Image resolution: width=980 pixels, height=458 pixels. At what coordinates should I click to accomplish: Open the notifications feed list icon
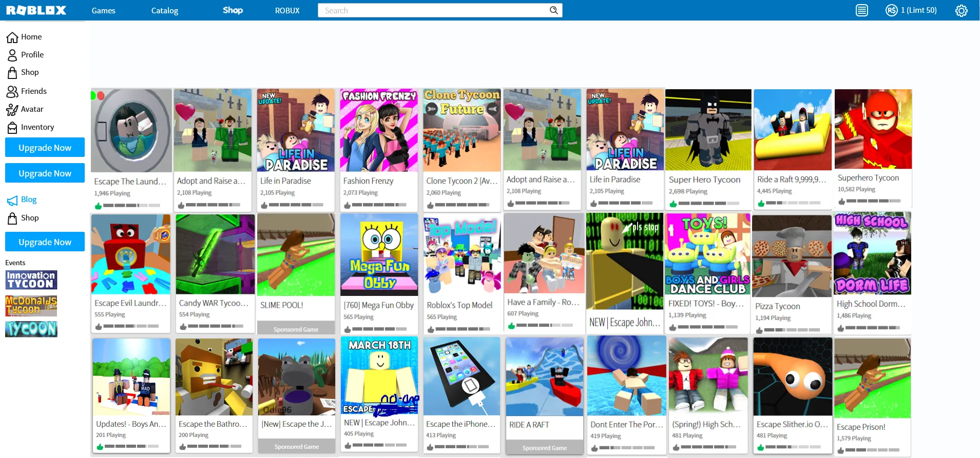coord(861,10)
